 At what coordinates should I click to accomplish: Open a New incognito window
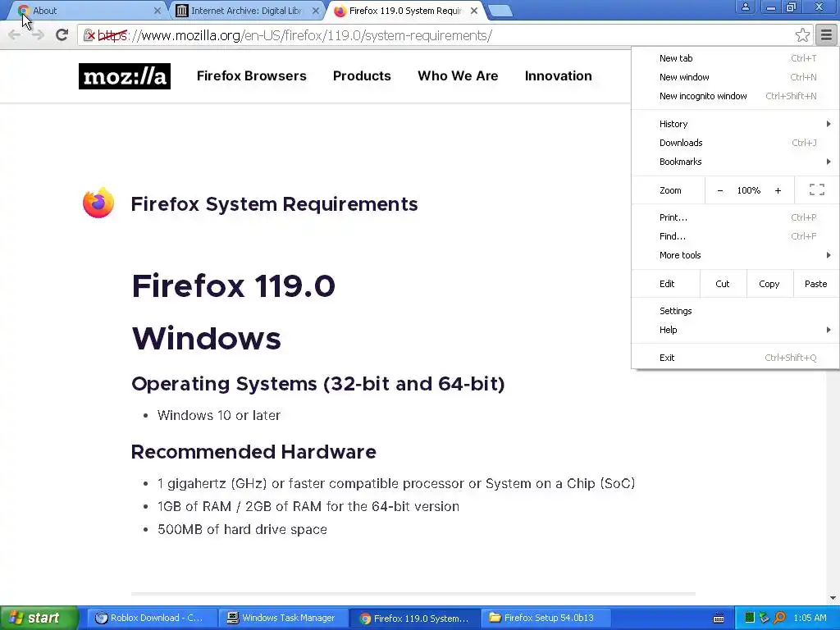(735, 96)
